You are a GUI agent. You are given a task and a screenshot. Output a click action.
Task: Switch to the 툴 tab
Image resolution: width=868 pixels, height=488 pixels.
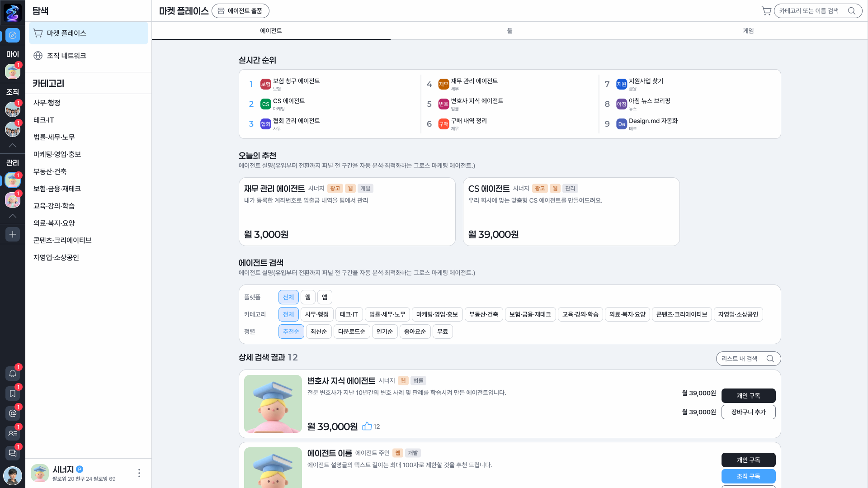pyautogui.click(x=509, y=31)
